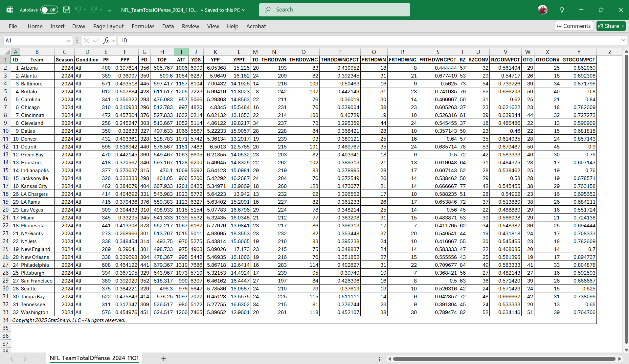Image resolution: width=629 pixels, height=364 pixels.
Task: Click the horizontal scrollbar right arrow
Action: (x=620, y=359)
